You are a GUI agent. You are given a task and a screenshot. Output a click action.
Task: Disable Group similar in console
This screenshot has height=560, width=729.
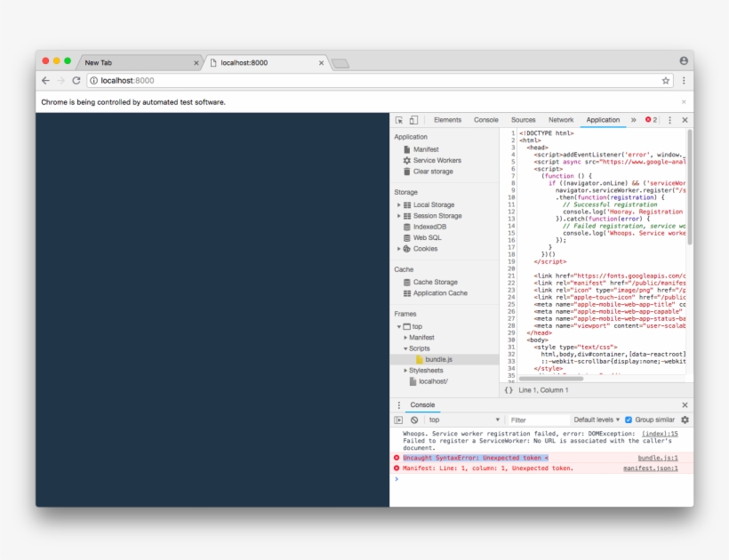tap(629, 420)
